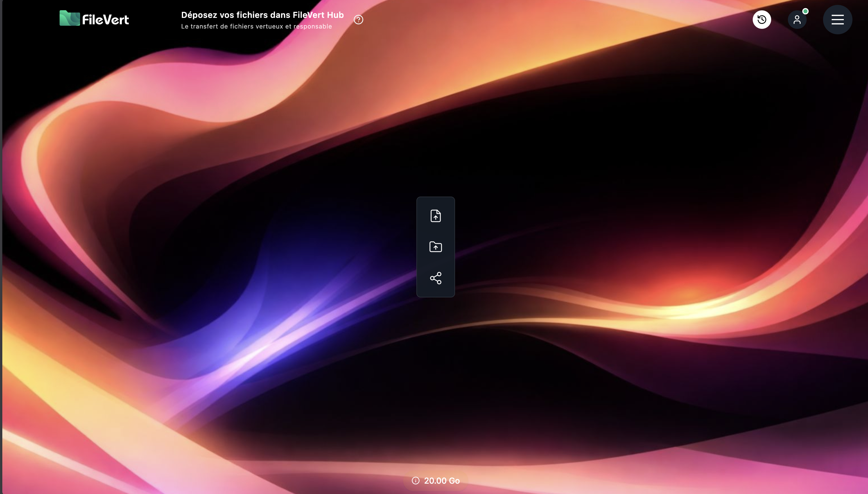Image resolution: width=868 pixels, height=494 pixels.
Task: Open the user account icon
Action: (797, 20)
